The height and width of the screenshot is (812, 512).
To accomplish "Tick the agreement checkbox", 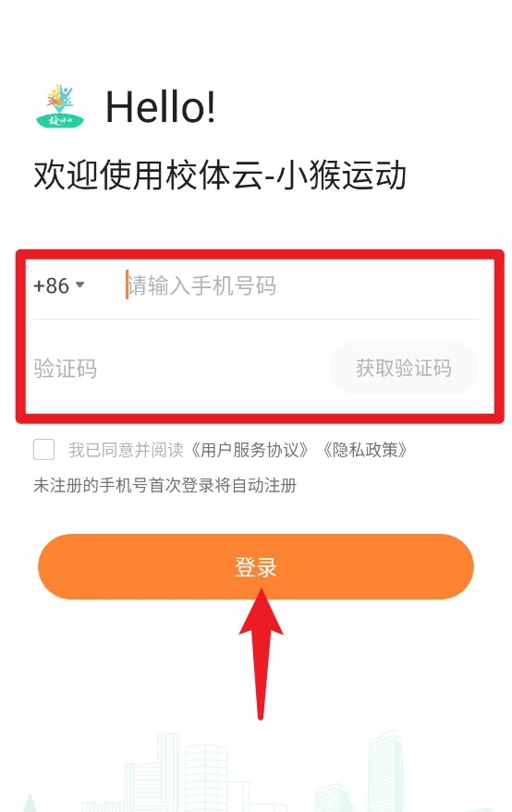I will (44, 450).
